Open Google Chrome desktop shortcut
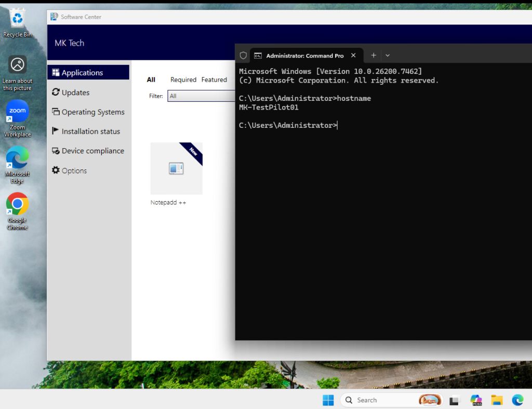 coord(17,204)
